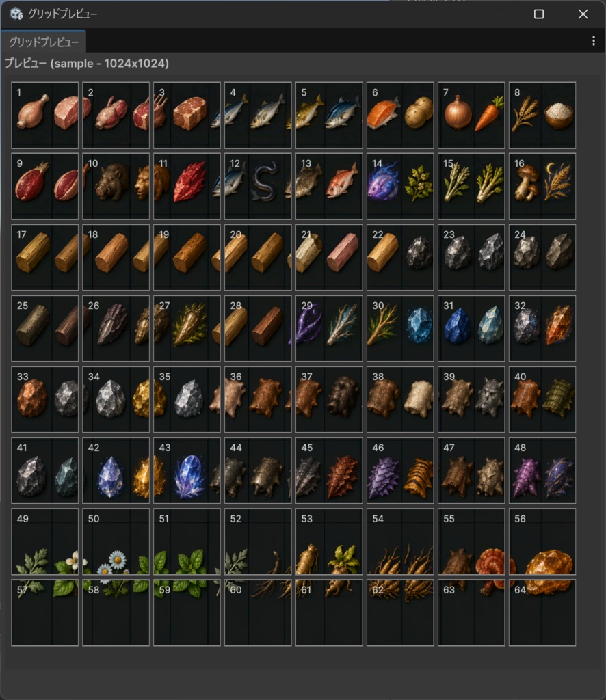
Task: Click the eel icon in cell 12
Action: click(x=265, y=182)
